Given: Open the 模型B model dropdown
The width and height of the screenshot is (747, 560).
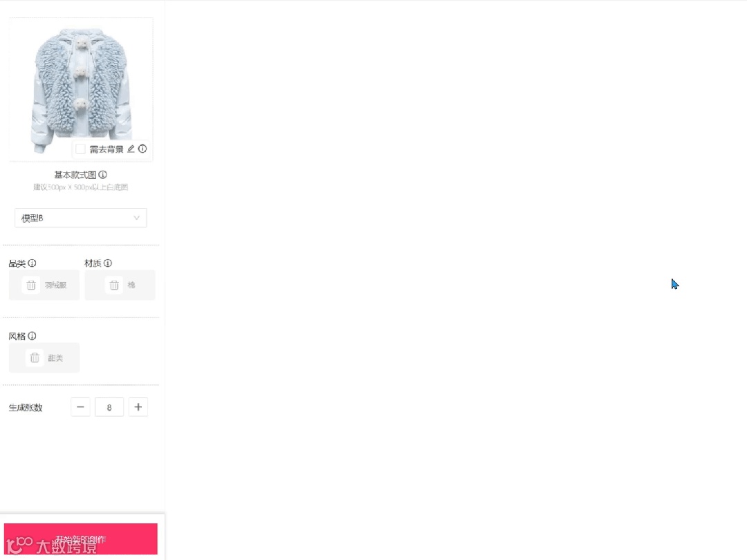Looking at the screenshot, I should pyautogui.click(x=80, y=218).
